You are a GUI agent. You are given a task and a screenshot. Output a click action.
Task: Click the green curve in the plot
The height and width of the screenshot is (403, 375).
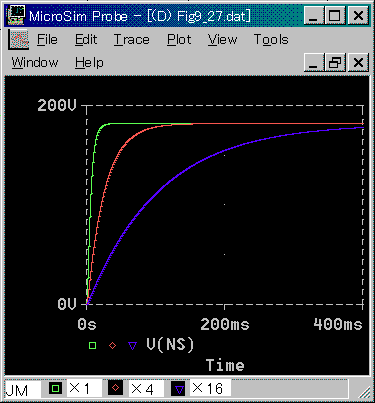click(x=92, y=173)
